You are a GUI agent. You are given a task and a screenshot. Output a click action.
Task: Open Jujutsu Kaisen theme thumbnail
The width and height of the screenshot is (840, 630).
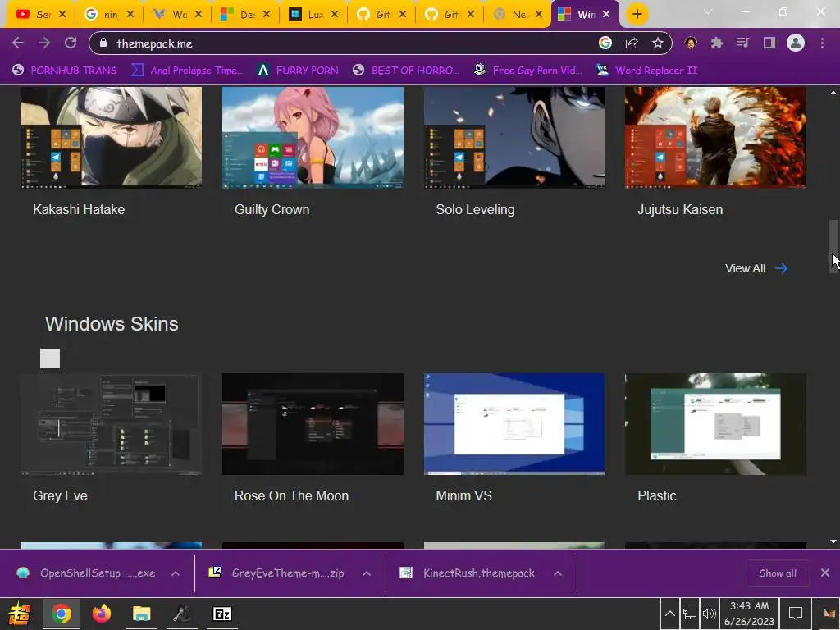point(715,138)
